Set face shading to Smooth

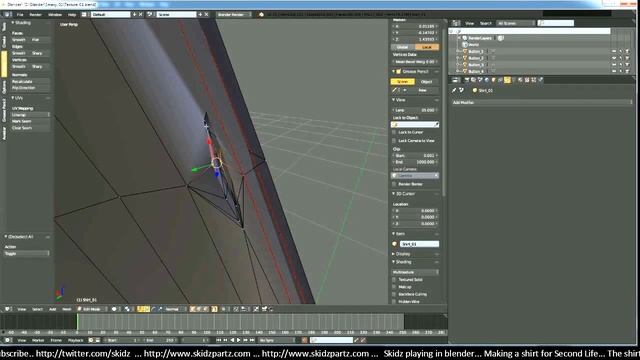point(20,40)
